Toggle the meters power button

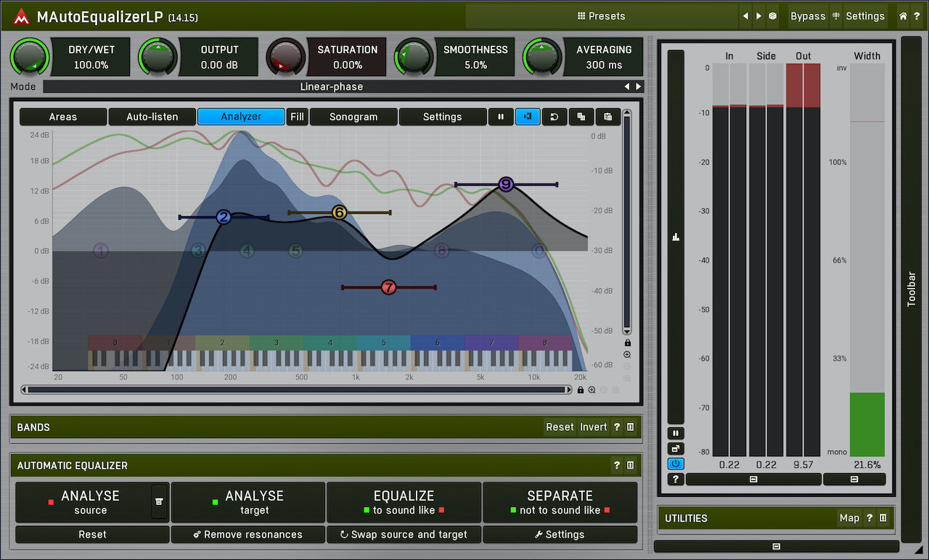pos(676,464)
